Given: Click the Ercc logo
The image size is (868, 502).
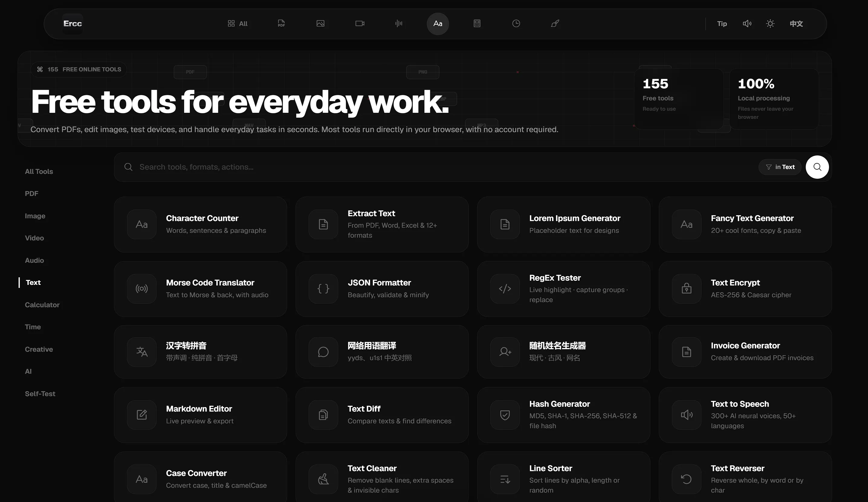Looking at the screenshot, I should click(x=72, y=23).
